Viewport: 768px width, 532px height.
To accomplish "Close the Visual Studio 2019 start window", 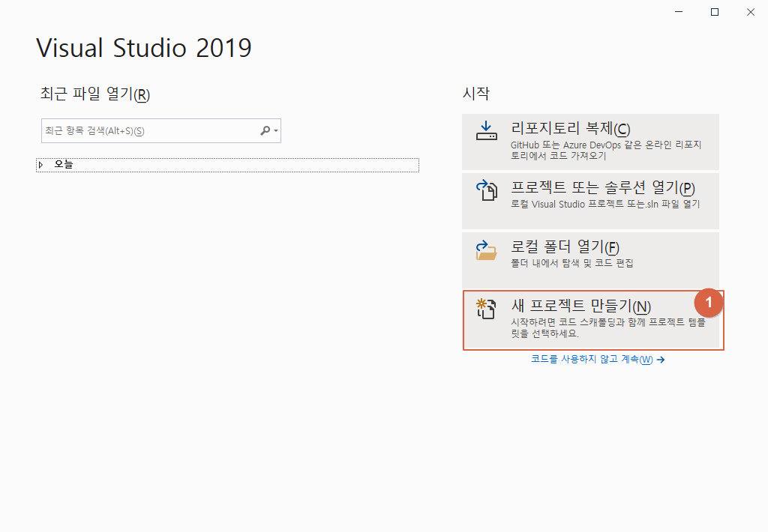I will click(x=750, y=12).
